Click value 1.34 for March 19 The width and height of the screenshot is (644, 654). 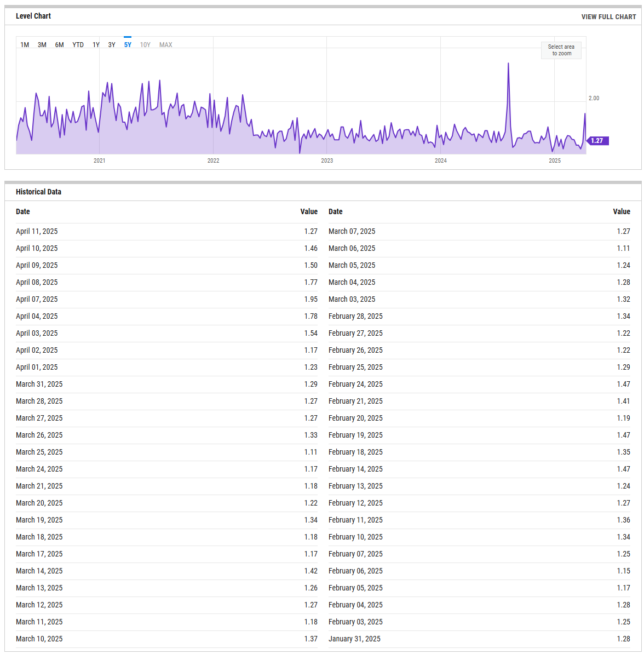[x=311, y=520]
